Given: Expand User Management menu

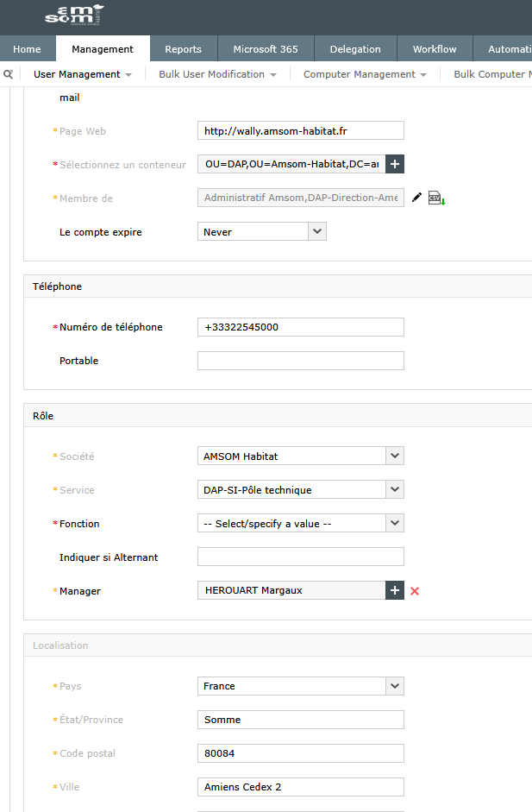Looking at the screenshot, I should [82, 74].
